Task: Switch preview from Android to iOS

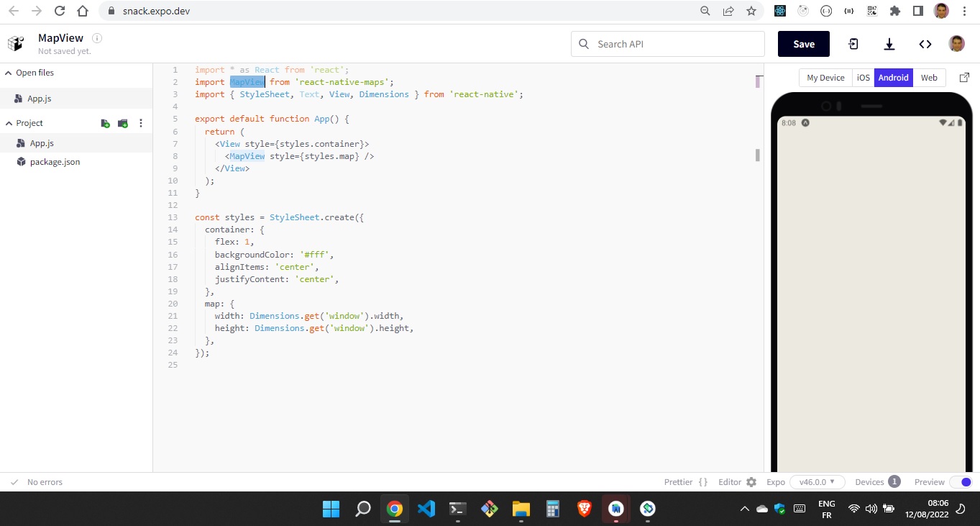Action: point(863,77)
